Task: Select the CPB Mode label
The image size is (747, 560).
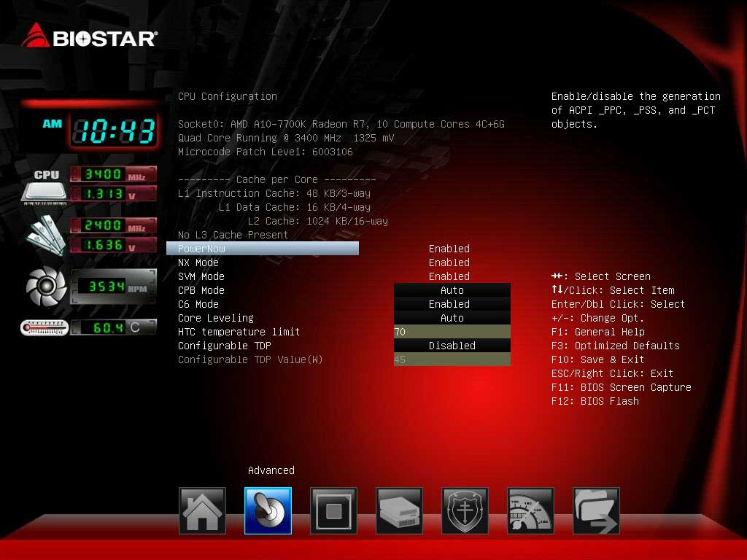Action: 201,290
